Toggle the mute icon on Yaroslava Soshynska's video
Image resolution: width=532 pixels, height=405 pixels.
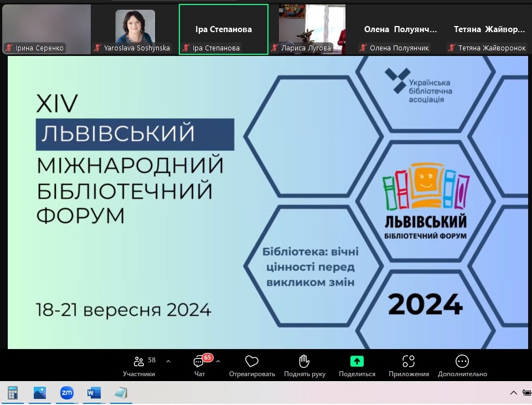(97, 48)
